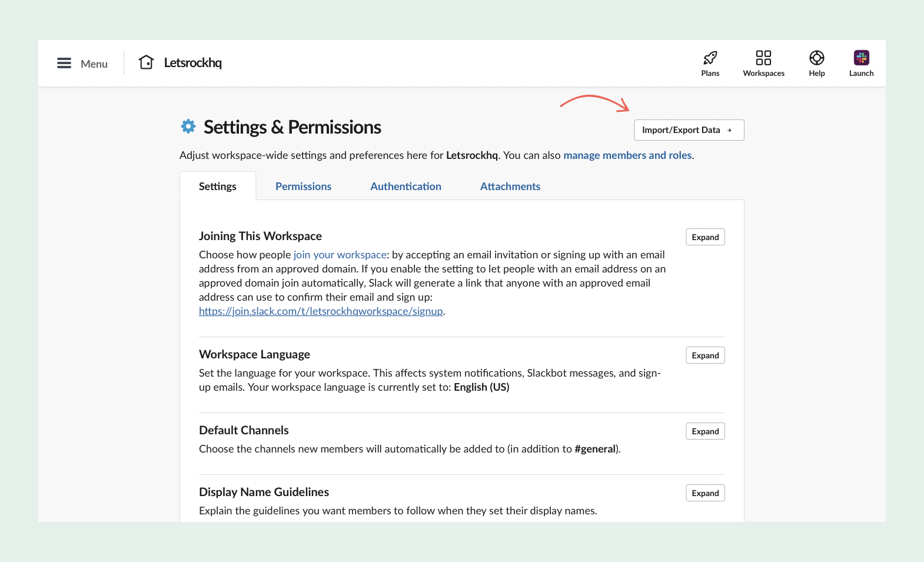This screenshot has width=924, height=562.
Task: Select the Settings tab
Action: click(x=218, y=187)
